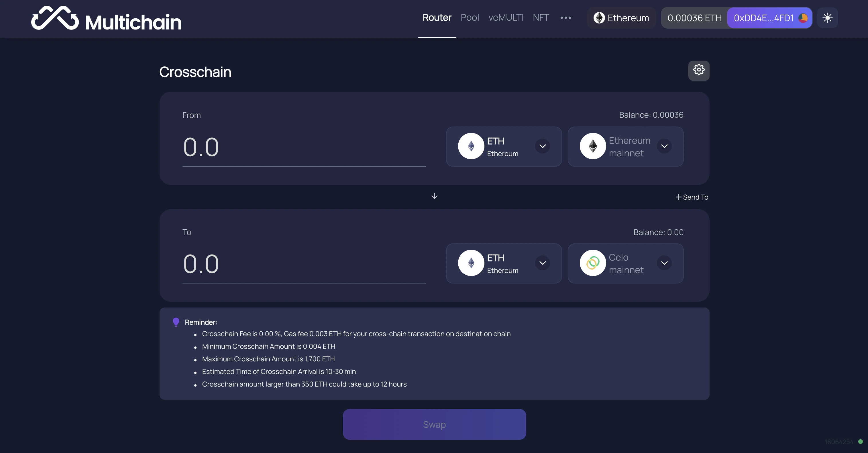Expand the From ETH token chevron
868x453 pixels.
[543, 146]
